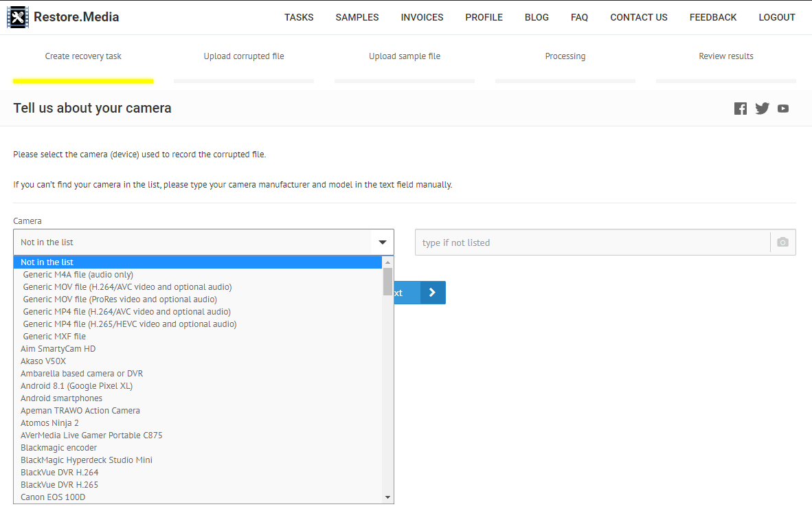Select Canon EOS 100D from list
812x520 pixels.
(53, 497)
